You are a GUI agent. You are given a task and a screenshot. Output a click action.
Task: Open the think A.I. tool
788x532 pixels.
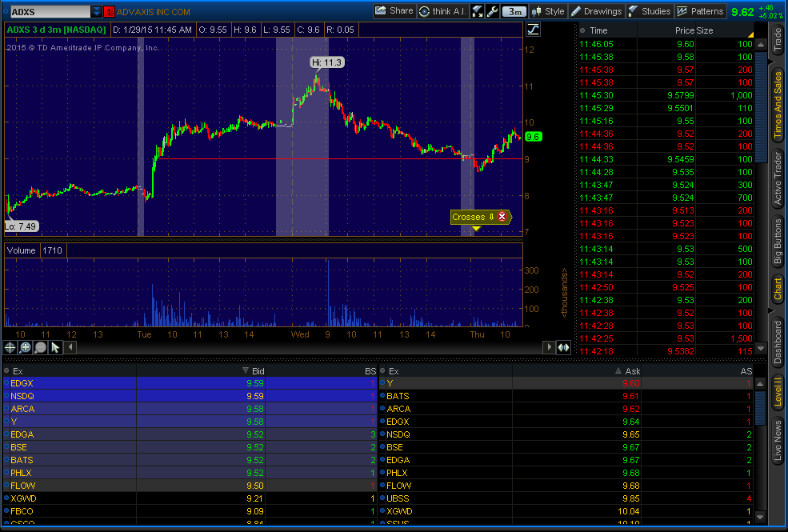click(443, 11)
